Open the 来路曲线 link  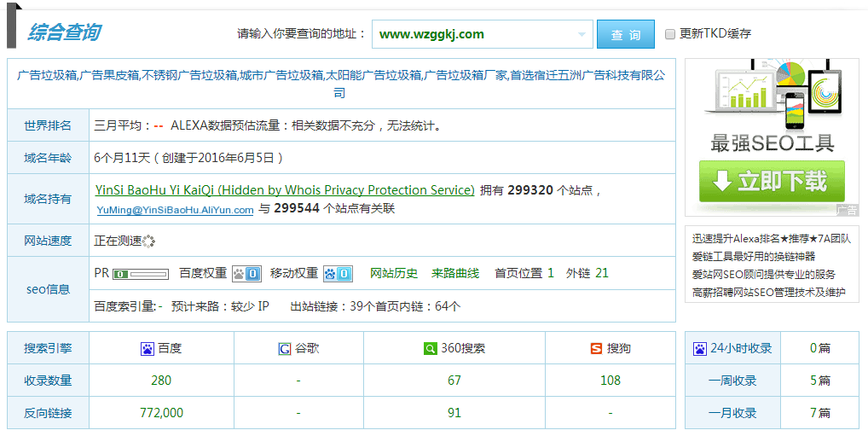pyautogui.click(x=455, y=274)
